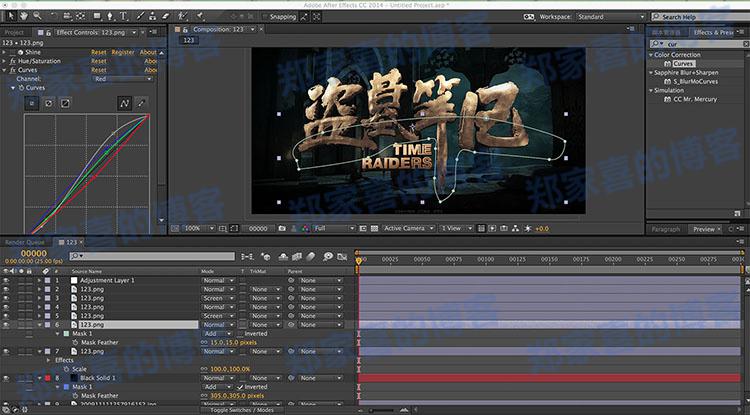Select the Pan Behind anchor point tool

(80, 16)
